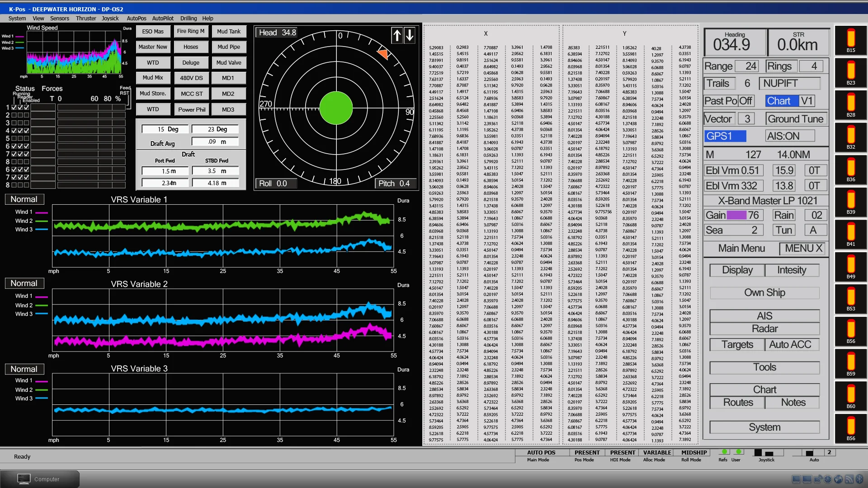Click the .09 m Draft Avg field
This screenshot has width=868, height=488.
pyautogui.click(x=216, y=142)
